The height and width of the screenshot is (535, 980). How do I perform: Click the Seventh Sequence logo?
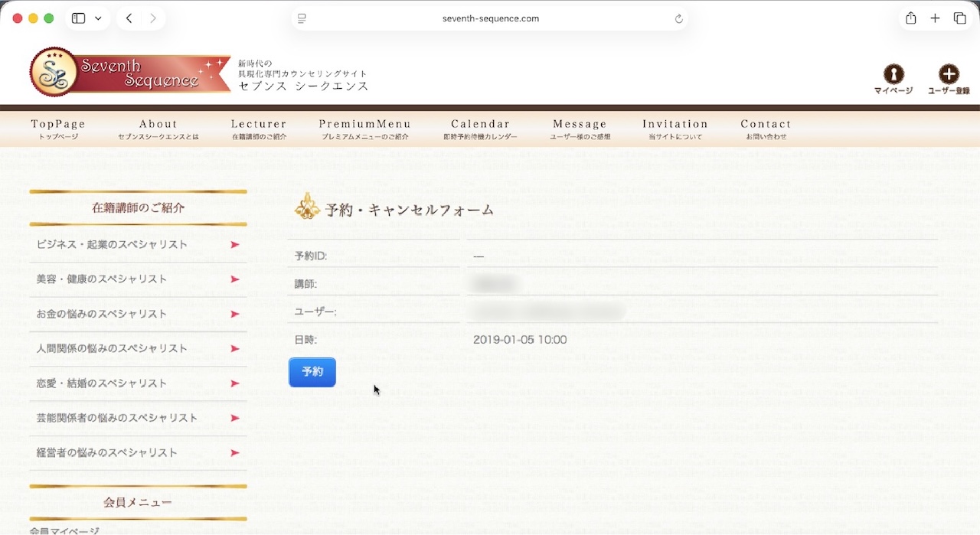click(130, 73)
